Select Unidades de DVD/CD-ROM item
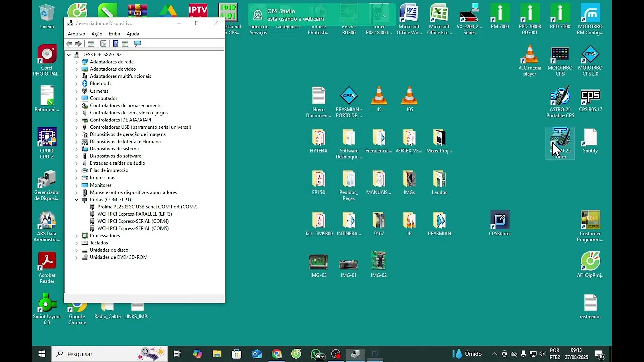The image size is (644, 362). pos(119,257)
